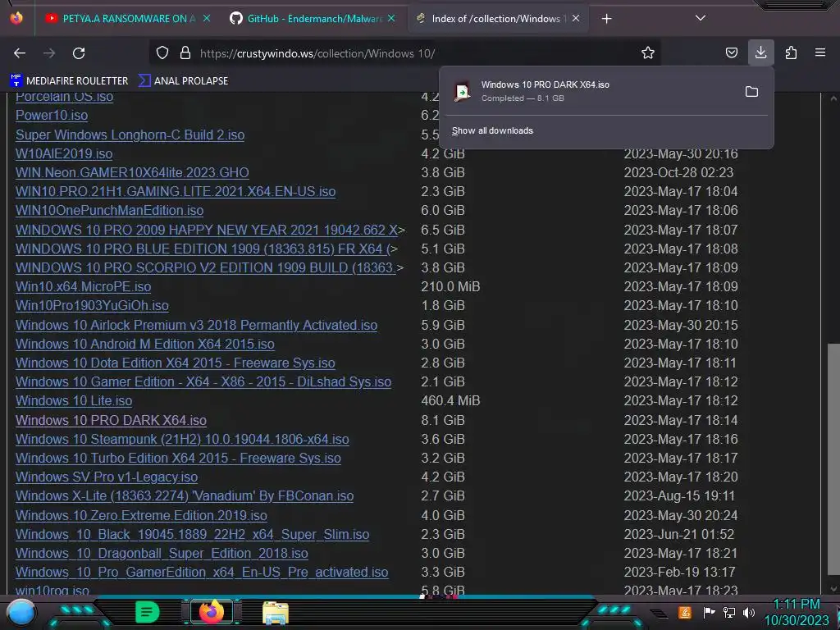This screenshot has height=630, width=840.
Task: Click W10AIE2019.iso link
Action: click(64, 153)
